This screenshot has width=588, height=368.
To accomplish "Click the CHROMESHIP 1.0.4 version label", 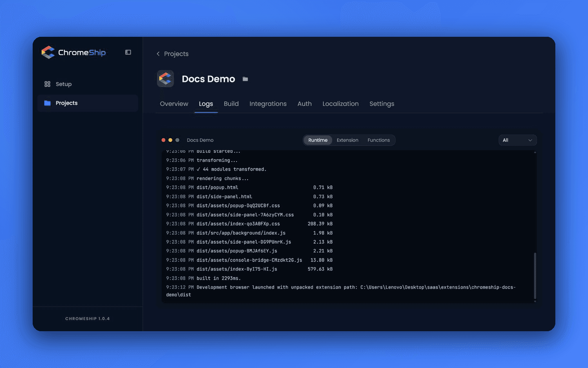I will coord(87,319).
